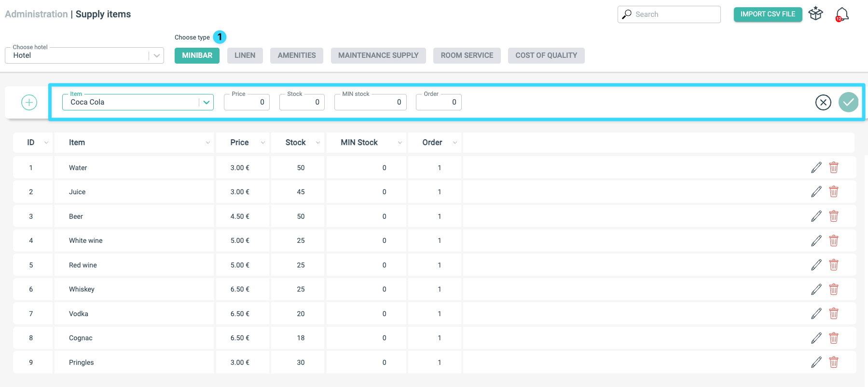Viewport: 868px width, 387px height.
Task: Sort by the Price column header chevron
Action: pos(263,143)
